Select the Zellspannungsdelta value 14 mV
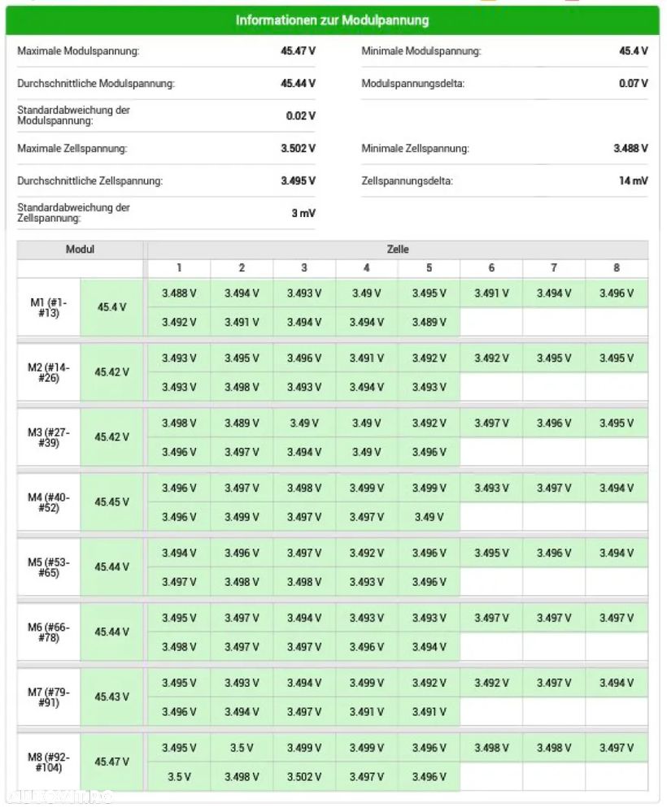Image resolution: width=667 pixels, height=812 pixels. (x=634, y=180)
